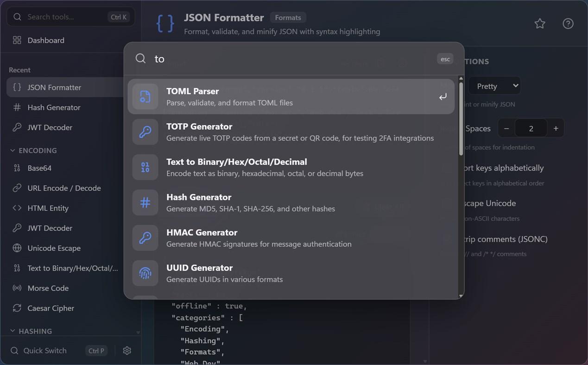Select UUID Generator search result

coord(291,273)
